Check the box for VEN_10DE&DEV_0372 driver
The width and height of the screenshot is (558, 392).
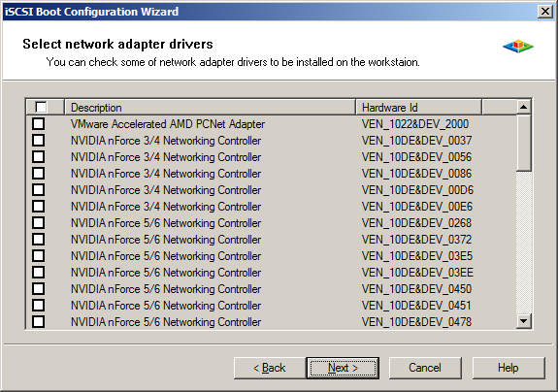39,239
